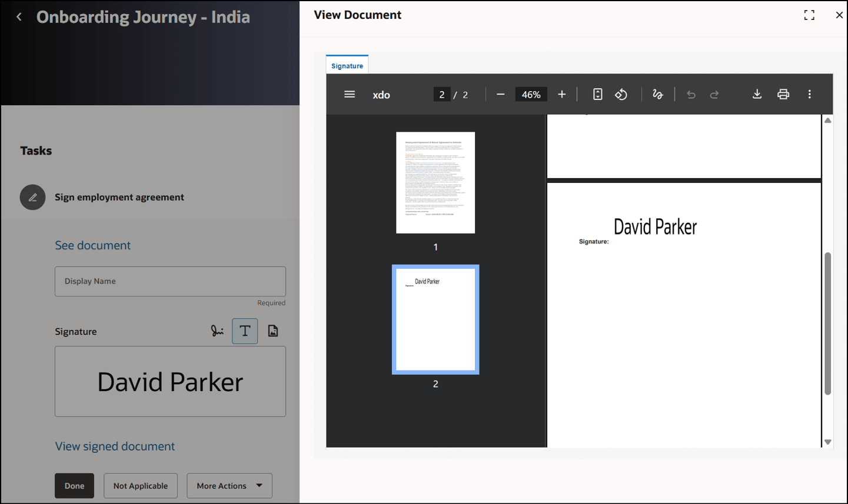This screenshot has height=504, width=848.
Task: Click the David Parker signature box
Action: (x=170, y=382)
